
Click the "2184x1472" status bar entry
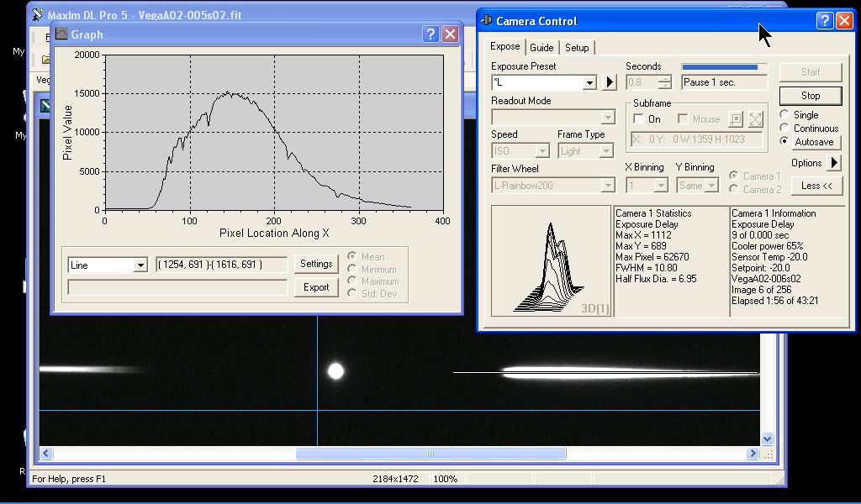(x=395, y=479)
